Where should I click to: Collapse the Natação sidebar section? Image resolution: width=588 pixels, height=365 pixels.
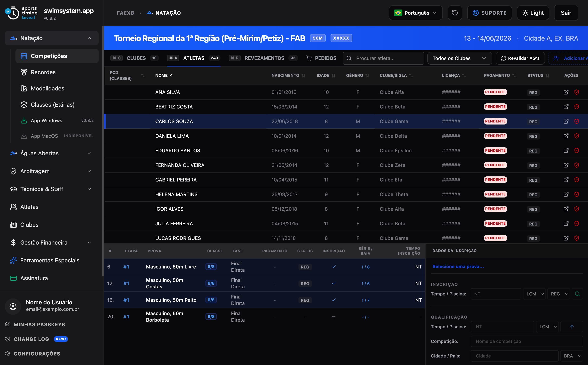click(x=52, y=38)
